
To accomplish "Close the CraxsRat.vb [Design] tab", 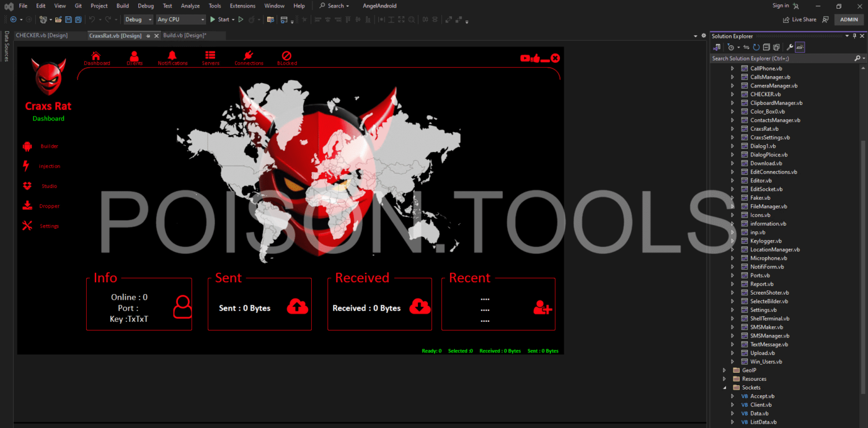I will click(x=157, y=36).
